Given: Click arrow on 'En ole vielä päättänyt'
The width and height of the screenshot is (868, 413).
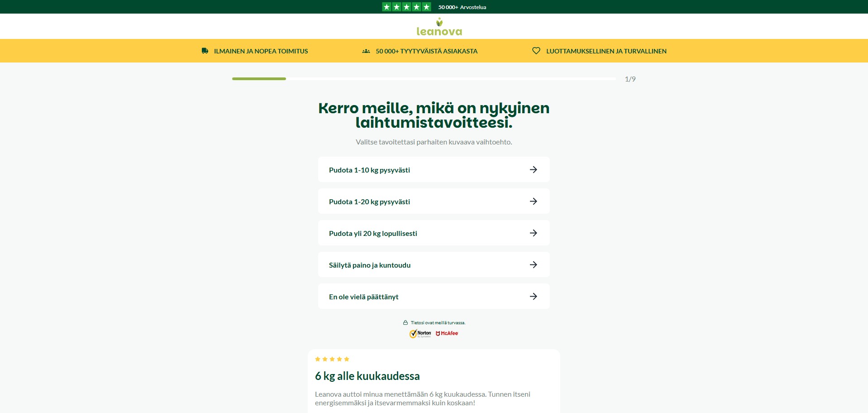Looking at the screenshot, I should pos(533,297).
